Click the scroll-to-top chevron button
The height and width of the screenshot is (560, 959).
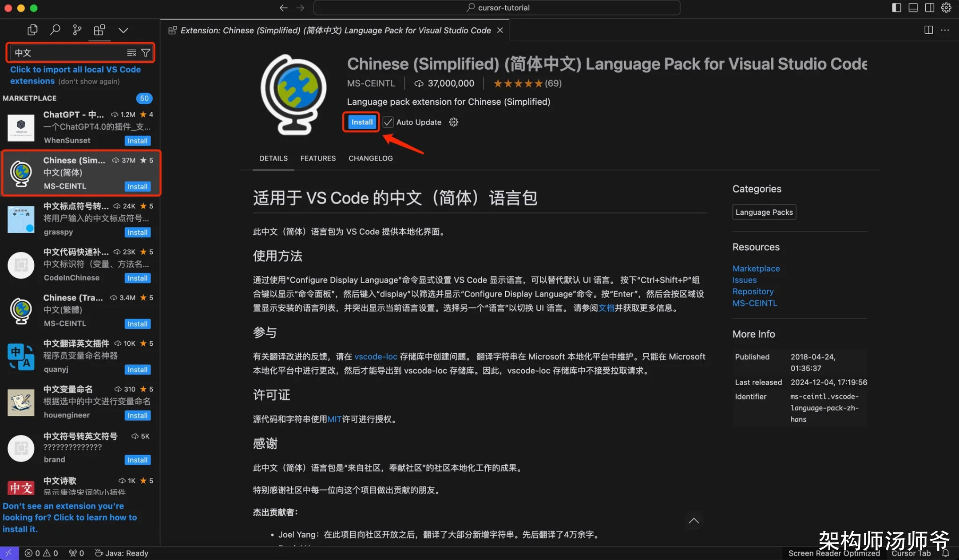[x=693, y=521]
